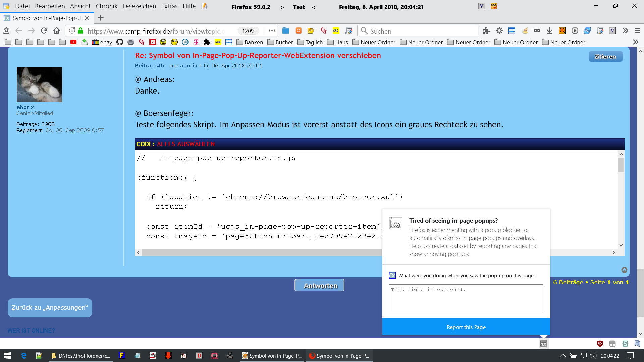Image resolution: width=644 pixels, height=362 pixels.
Task: Click the Report this Page button
Action: [x=466, y=327]
